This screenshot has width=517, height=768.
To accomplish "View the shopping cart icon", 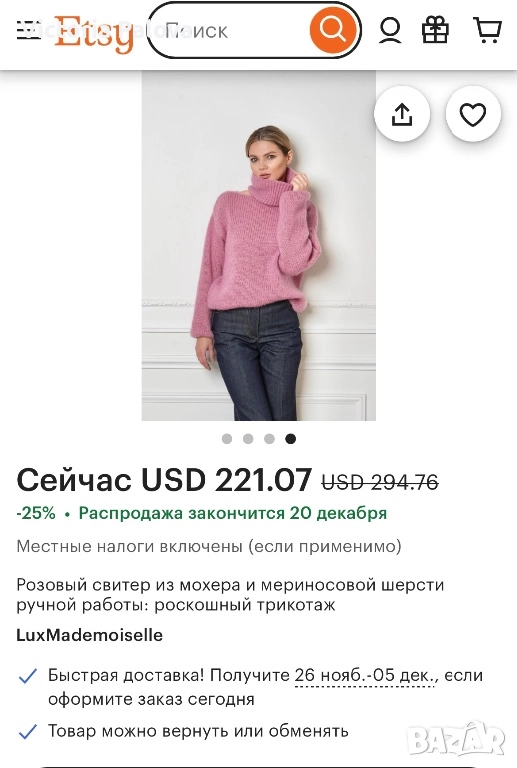I will pyautogui.click(x=487, y=30).
